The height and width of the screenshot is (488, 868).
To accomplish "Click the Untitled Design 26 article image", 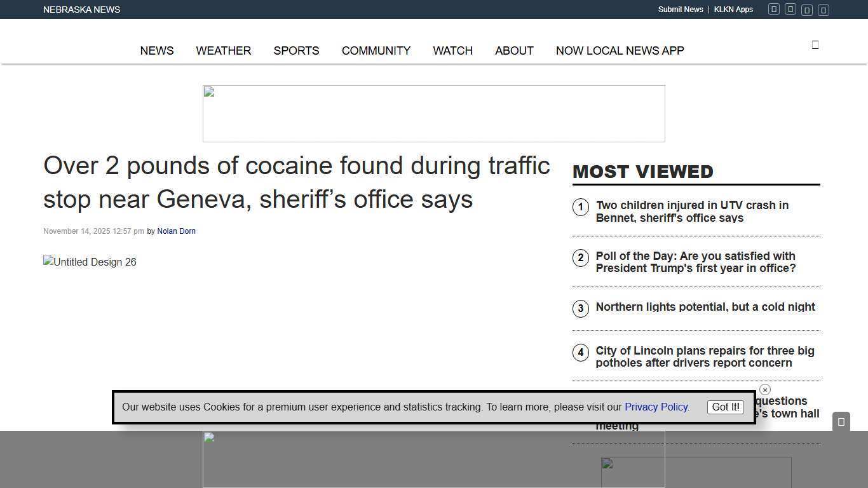I will coord(90,262).
